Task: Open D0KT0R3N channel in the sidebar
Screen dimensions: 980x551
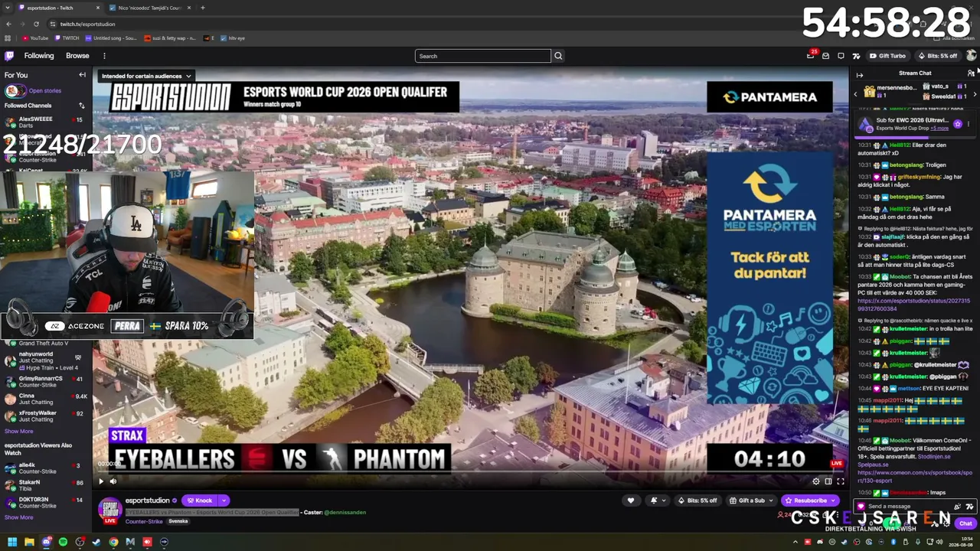Action: 46,502
